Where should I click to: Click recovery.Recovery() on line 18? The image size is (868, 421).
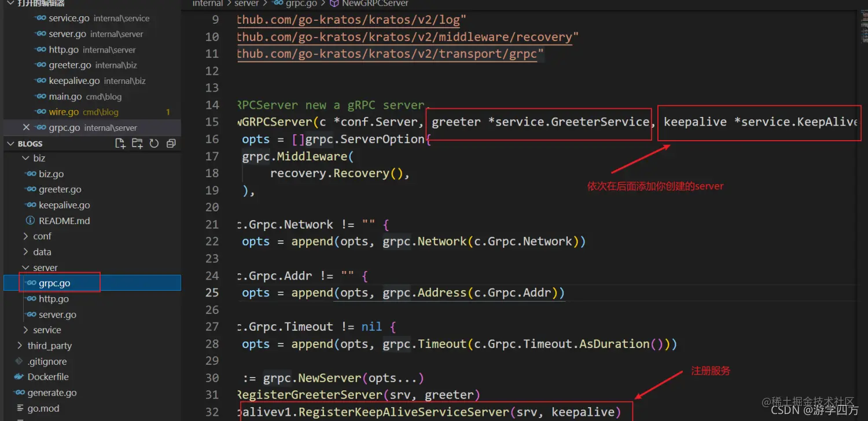pos(337,173)
